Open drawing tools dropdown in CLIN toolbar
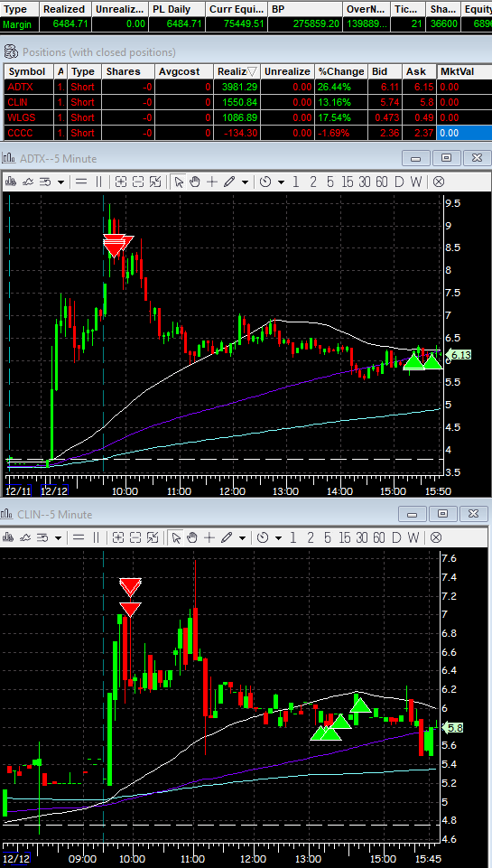Image resolution: width=492 pixels, height=868 pixels. pyautogui.click(x=241, y=537)
